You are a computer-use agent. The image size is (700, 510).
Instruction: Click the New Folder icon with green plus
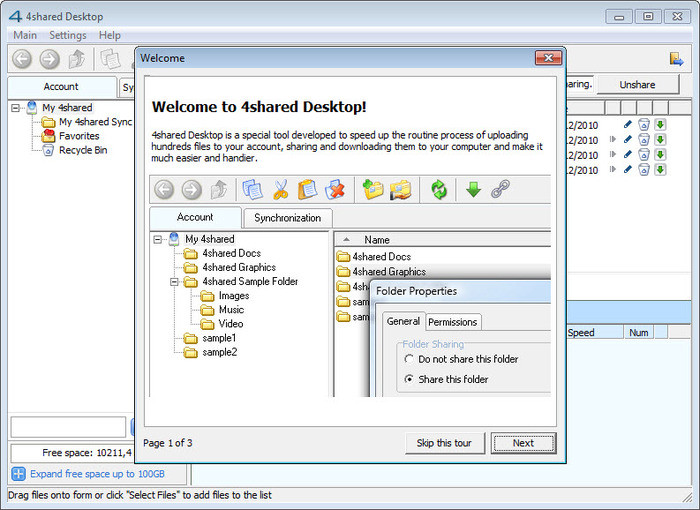coord(373,189)
